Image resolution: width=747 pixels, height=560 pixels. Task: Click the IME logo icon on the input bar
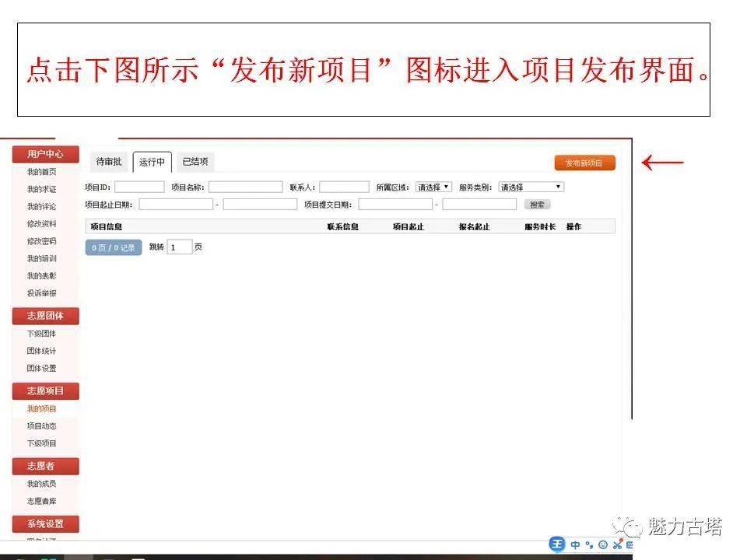coord(557,544)
